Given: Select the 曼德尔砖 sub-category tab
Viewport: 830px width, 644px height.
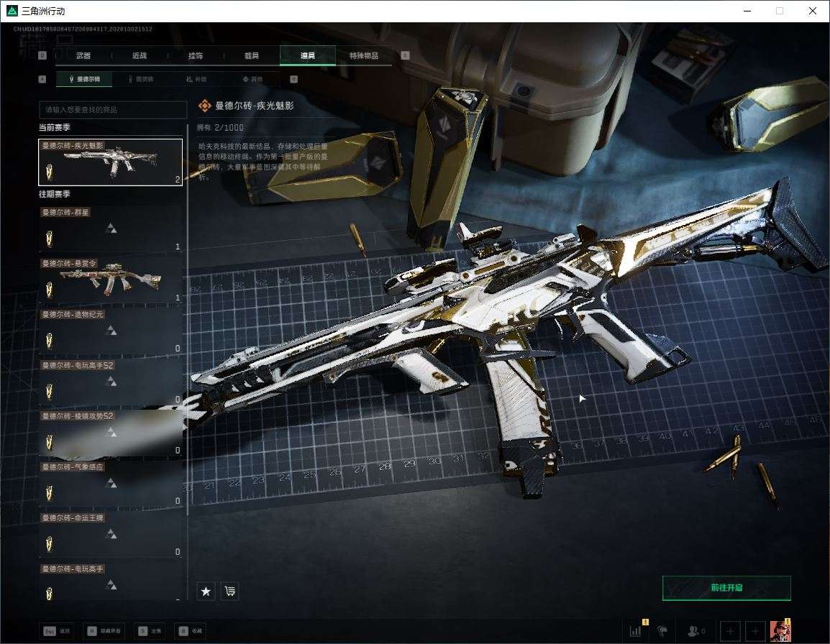Looking at the screenshot, I should 85,79.
